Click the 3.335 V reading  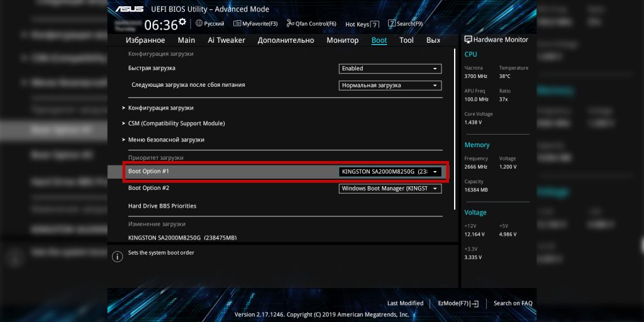[473, 257]
